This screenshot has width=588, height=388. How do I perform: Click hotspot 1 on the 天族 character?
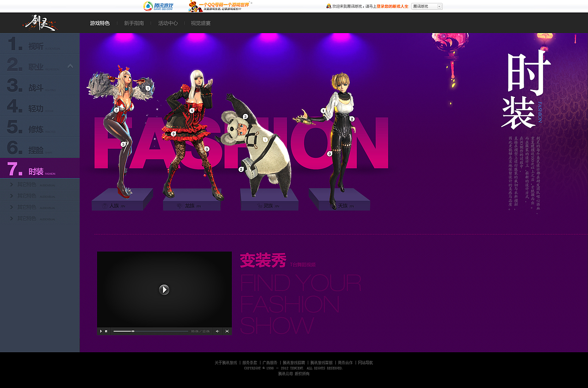323,111
